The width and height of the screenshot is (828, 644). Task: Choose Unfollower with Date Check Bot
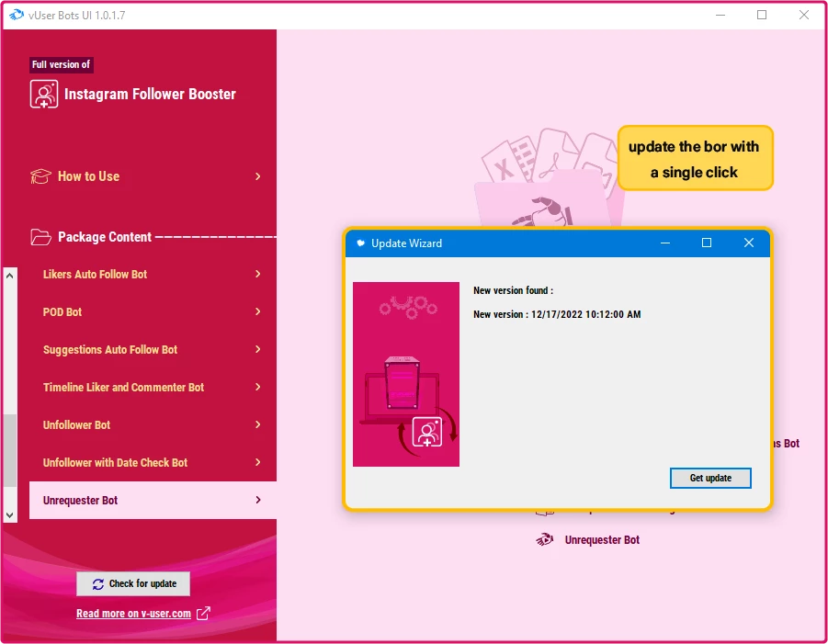tap(153, 462)
